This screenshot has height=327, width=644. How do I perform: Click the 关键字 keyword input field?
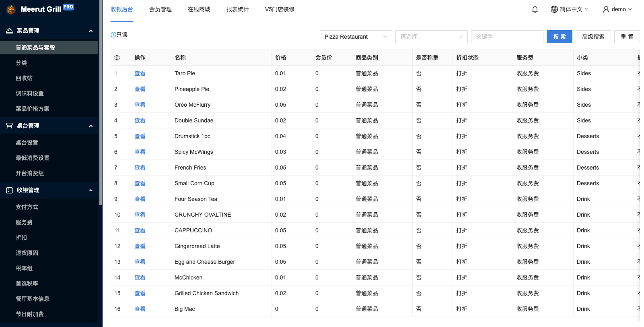pyautogui.click(x=507, y=37)
